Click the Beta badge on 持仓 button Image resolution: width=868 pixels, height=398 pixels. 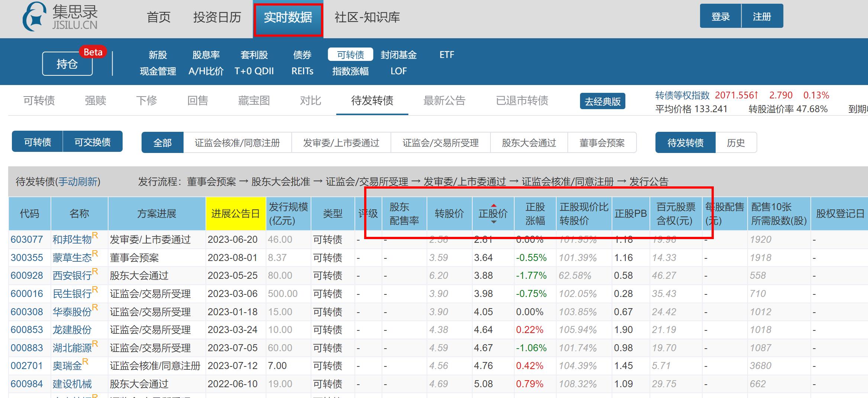93,52
